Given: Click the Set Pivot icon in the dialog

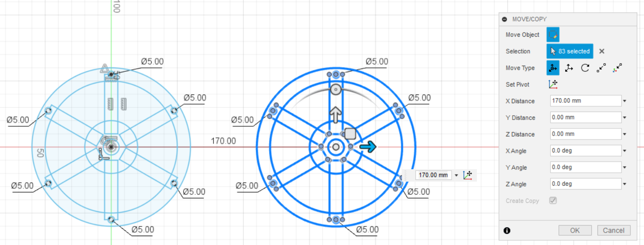Looking at the screenshot, I should 553,84.
